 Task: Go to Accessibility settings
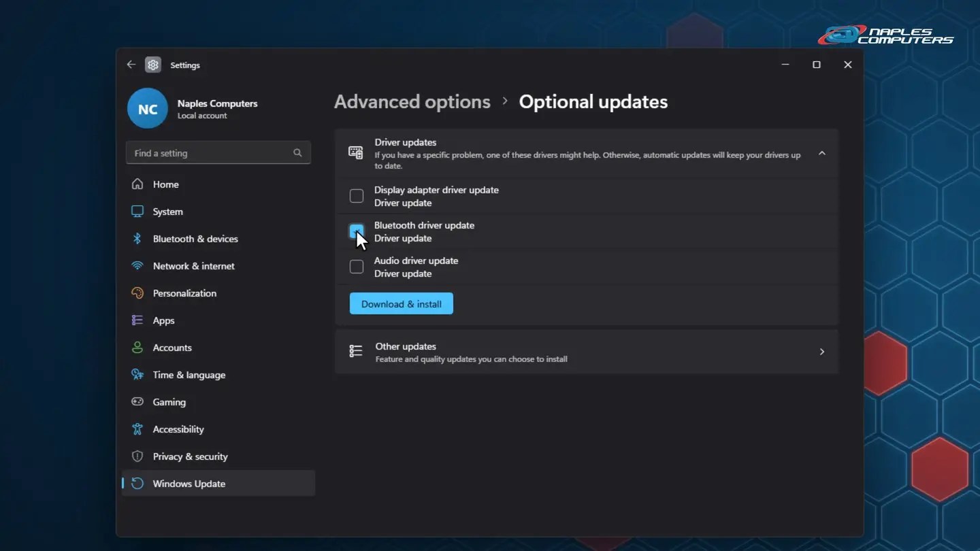coord(218,429)
